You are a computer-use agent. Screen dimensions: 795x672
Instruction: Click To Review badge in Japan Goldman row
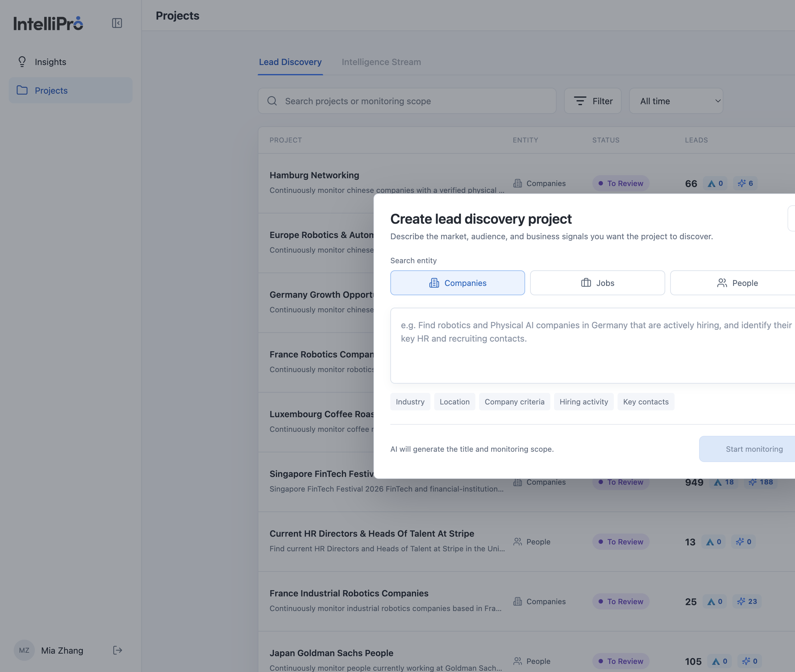pos(621,661)
